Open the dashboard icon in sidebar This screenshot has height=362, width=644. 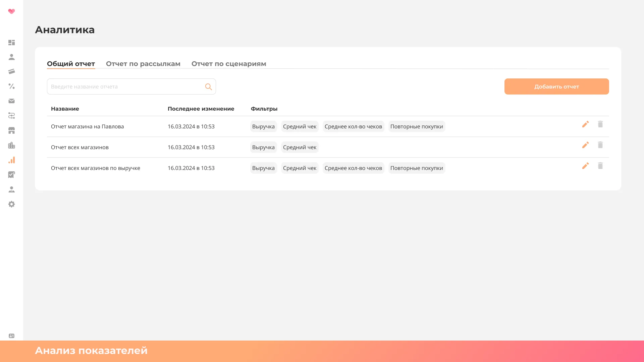coord(11,43)
